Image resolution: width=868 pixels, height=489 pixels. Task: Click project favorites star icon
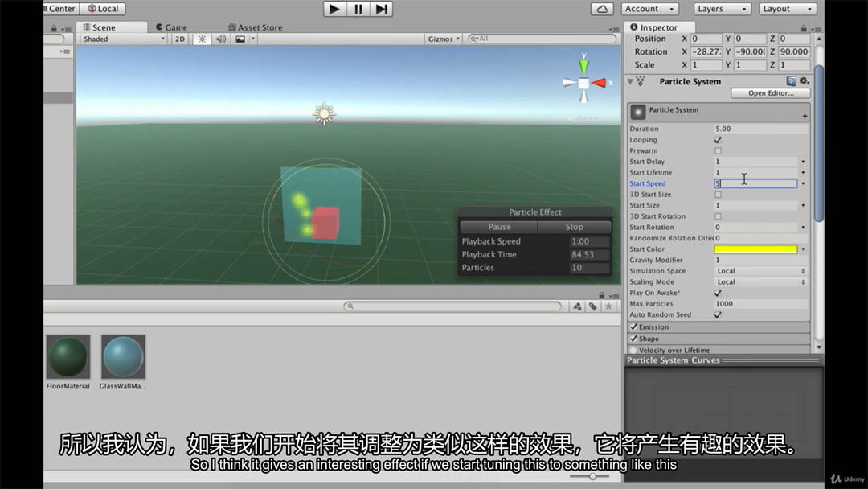pyautogui.click(x=608, y=306)
